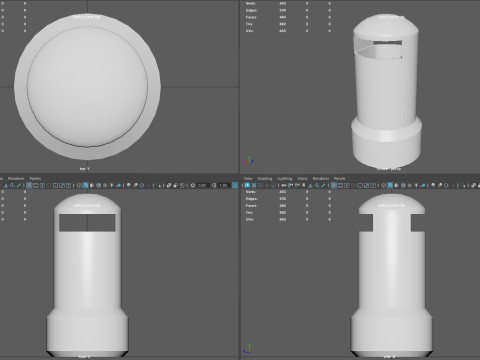Viewport: 480px width, 360px height.
Task: Enable safe action in side view panel toolbar
Action: [366, 185]
